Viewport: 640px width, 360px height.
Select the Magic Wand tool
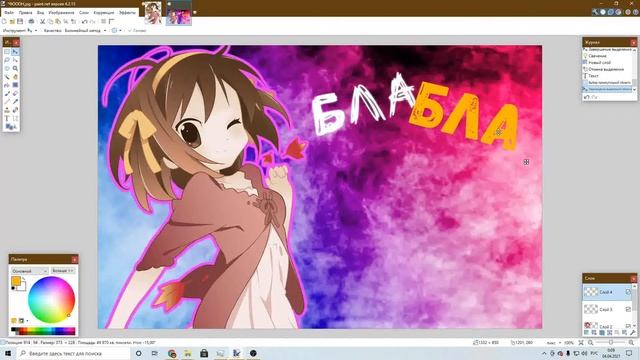(x=7, y=77)
